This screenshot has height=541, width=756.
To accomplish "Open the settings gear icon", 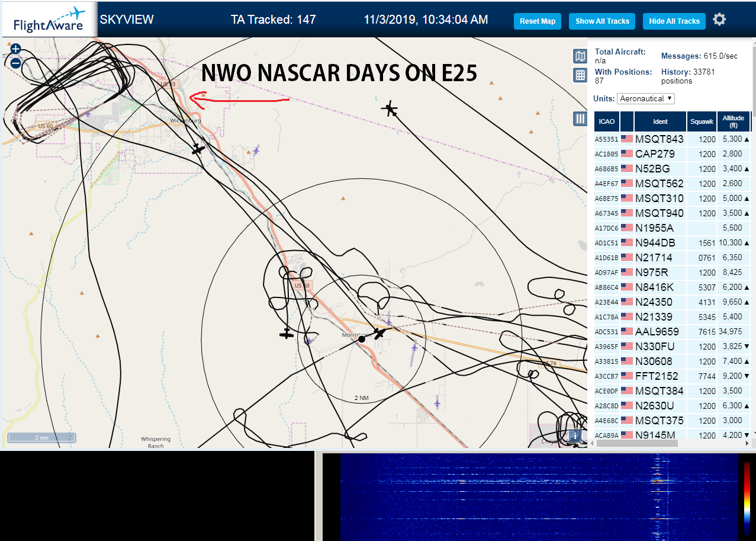I will pos(719,20).
